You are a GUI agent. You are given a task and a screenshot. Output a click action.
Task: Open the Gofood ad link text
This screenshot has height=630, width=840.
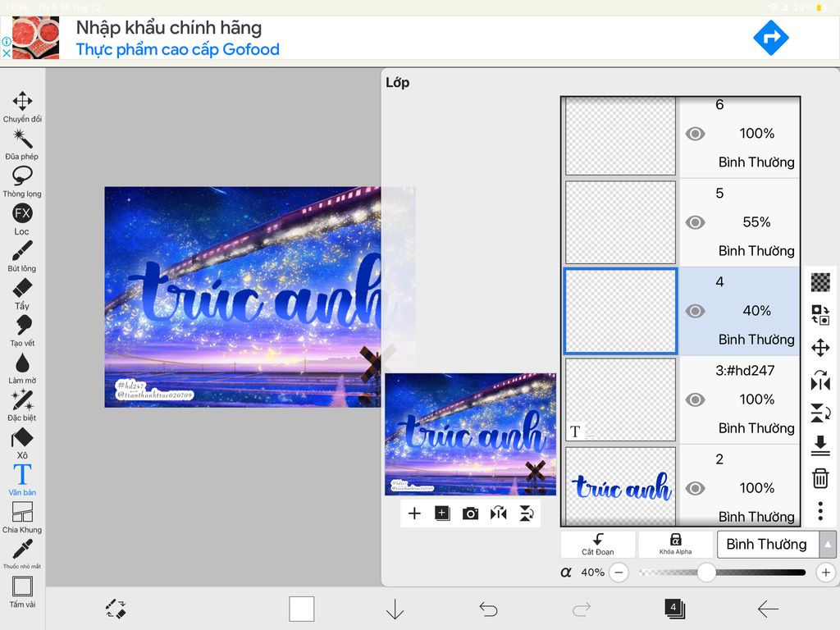[x=177, y=49]
